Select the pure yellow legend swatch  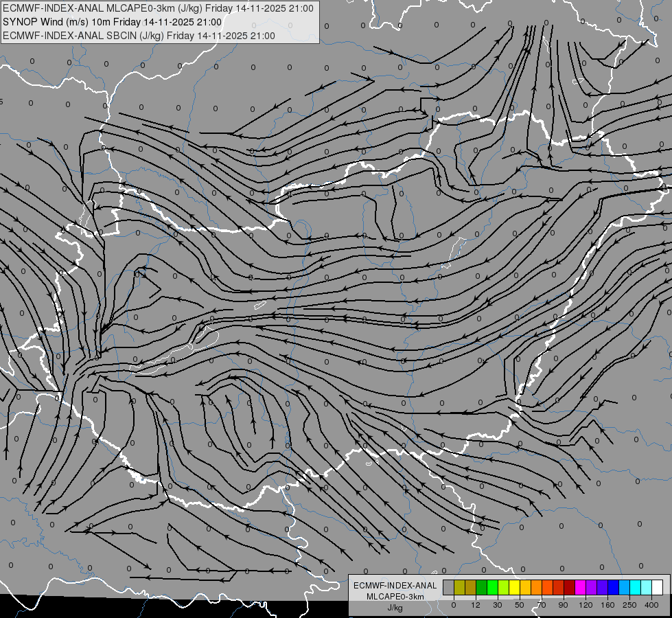[515, 587]
